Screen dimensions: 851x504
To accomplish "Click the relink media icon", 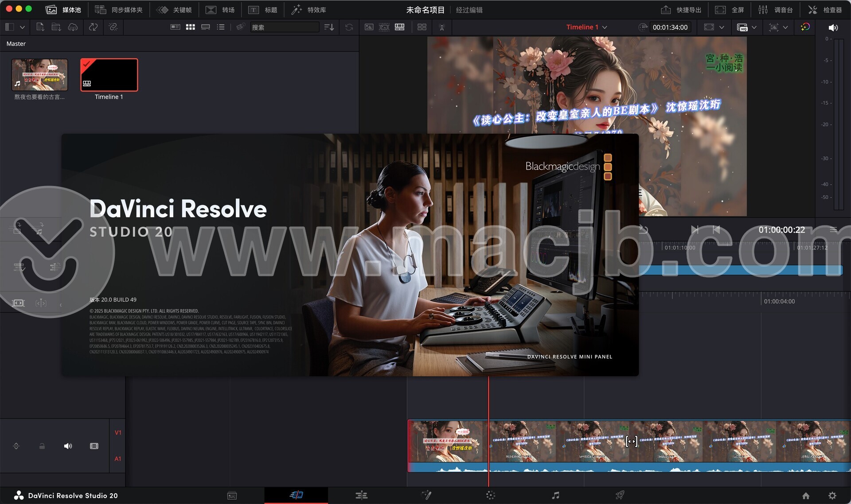I will click(x=113, y=27).
